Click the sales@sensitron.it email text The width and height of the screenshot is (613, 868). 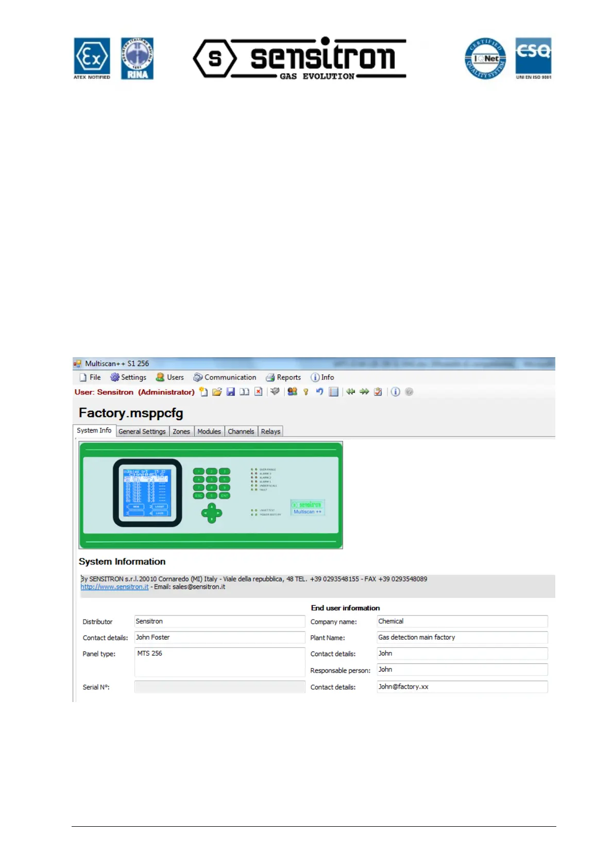point(199,587)
